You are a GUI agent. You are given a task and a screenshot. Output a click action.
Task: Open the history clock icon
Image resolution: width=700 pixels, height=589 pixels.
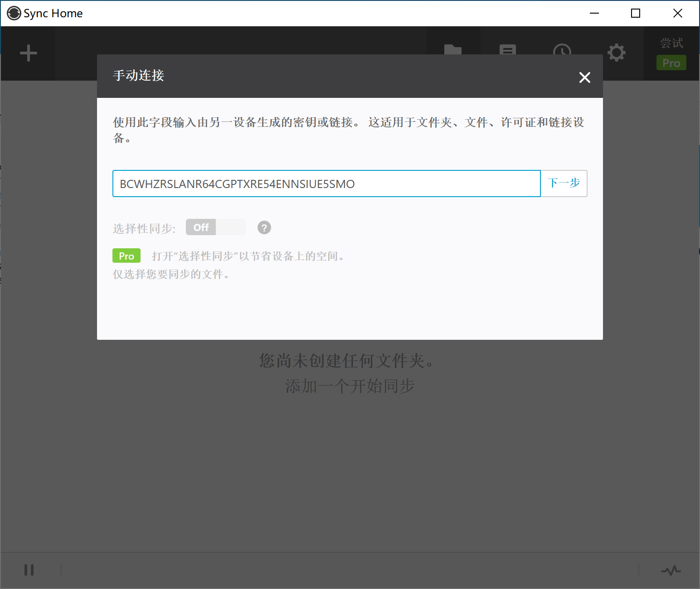(x=562, y=50)
